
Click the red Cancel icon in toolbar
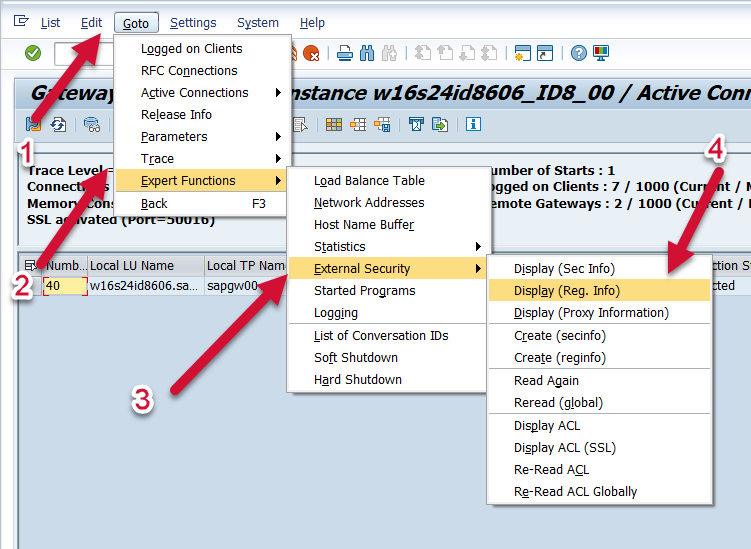(x=312, y=53)
